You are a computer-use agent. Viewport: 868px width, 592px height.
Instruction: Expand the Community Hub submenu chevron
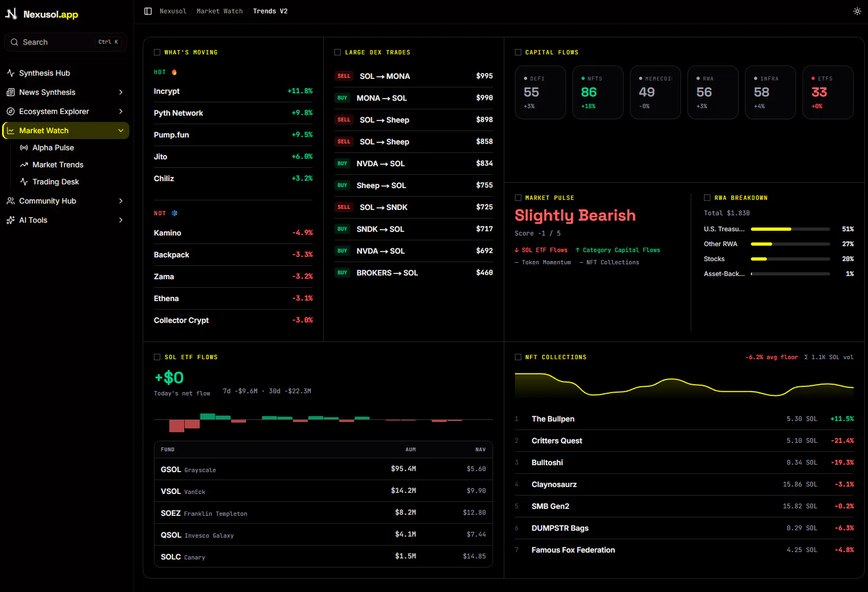(121, 201)
